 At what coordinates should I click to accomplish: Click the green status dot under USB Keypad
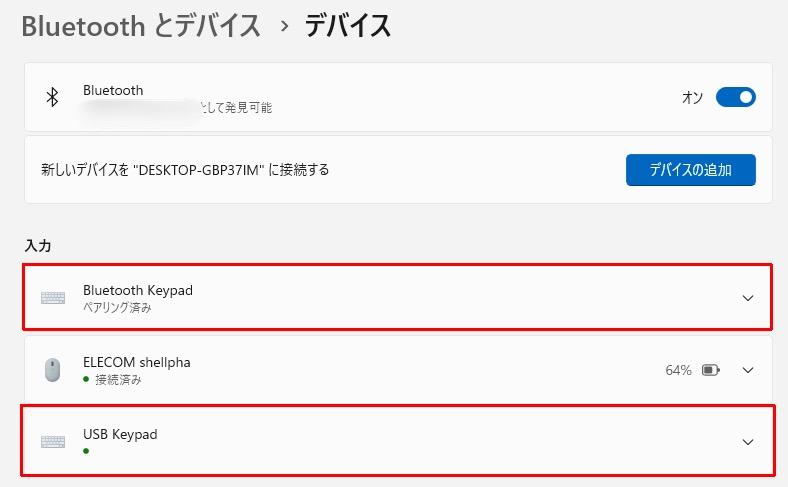click(x=86, y=451)
